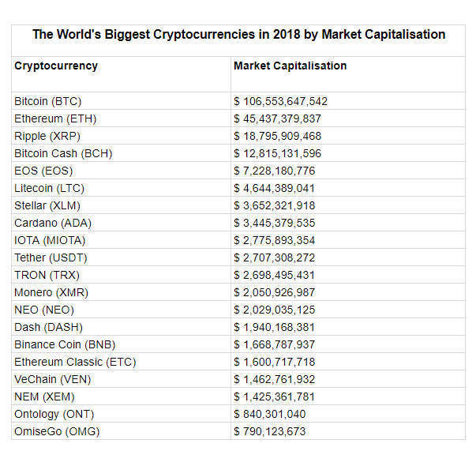Click the table title about Biggest Cryptocurrencies
The height and width of the screenshot is (451, 476).
238,34
